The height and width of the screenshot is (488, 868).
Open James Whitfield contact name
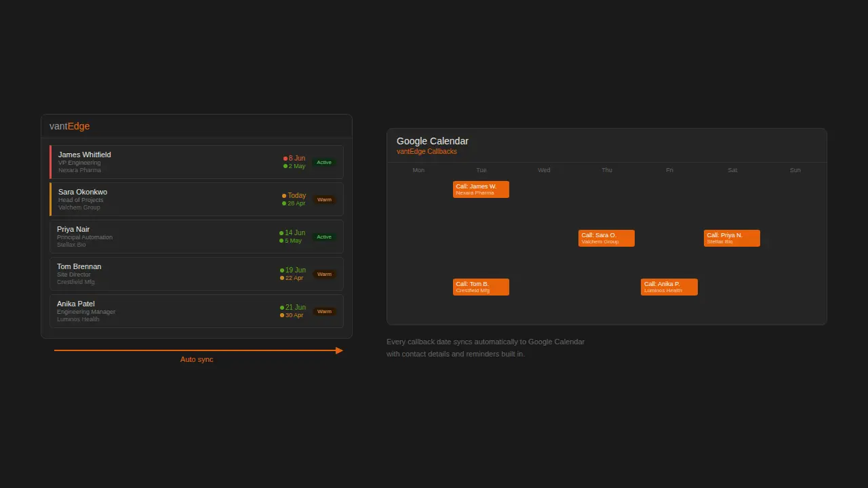85,155
